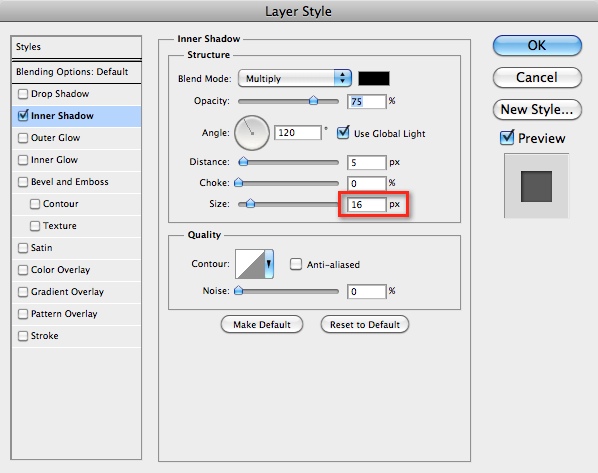This screenshot has width=598, height=473.
Task: Tick the Bevel and Emboss checkbox
Action: [23, 182]
